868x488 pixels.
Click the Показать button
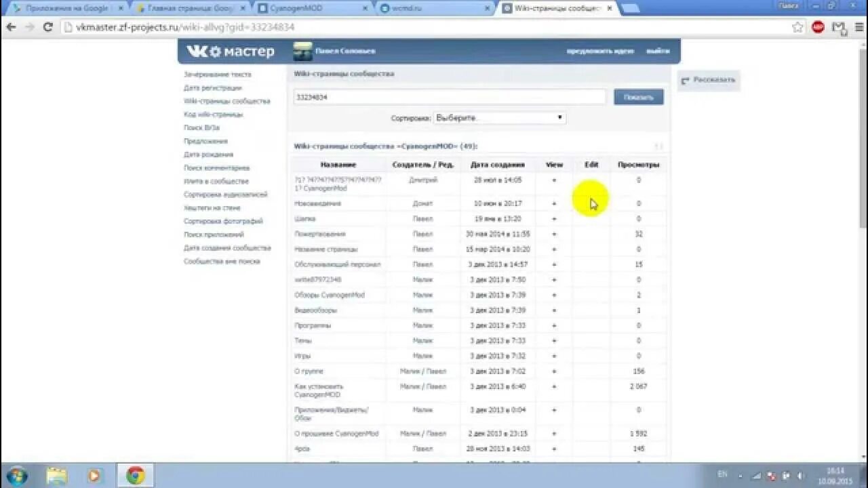coord(639,97)
